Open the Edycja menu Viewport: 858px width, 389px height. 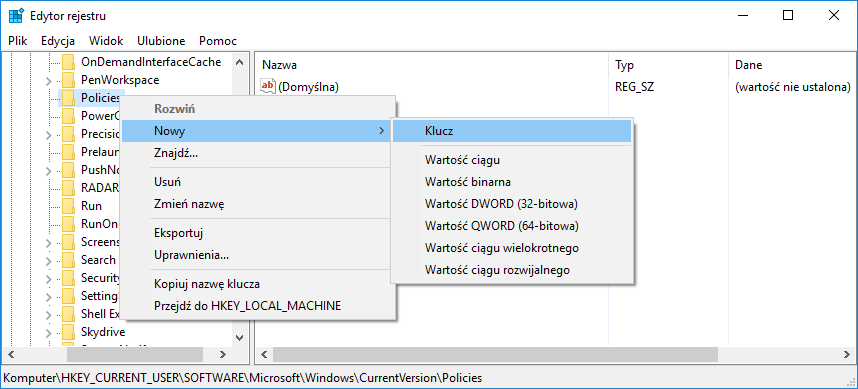(58, 41)
